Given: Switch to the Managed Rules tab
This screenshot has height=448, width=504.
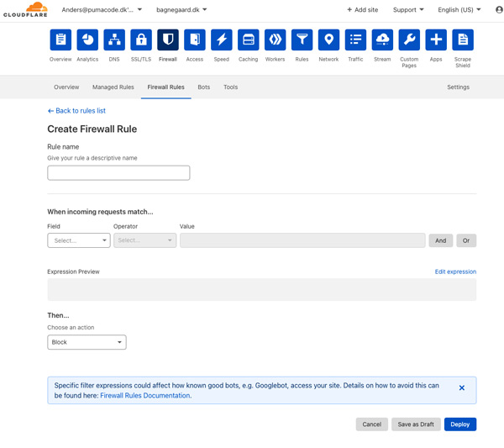Looking at the screenshot, I should [113, 87].
